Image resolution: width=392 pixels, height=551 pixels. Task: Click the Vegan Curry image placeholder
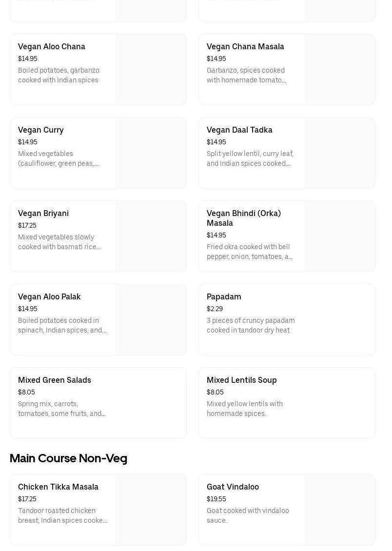(x=151, y=153)
